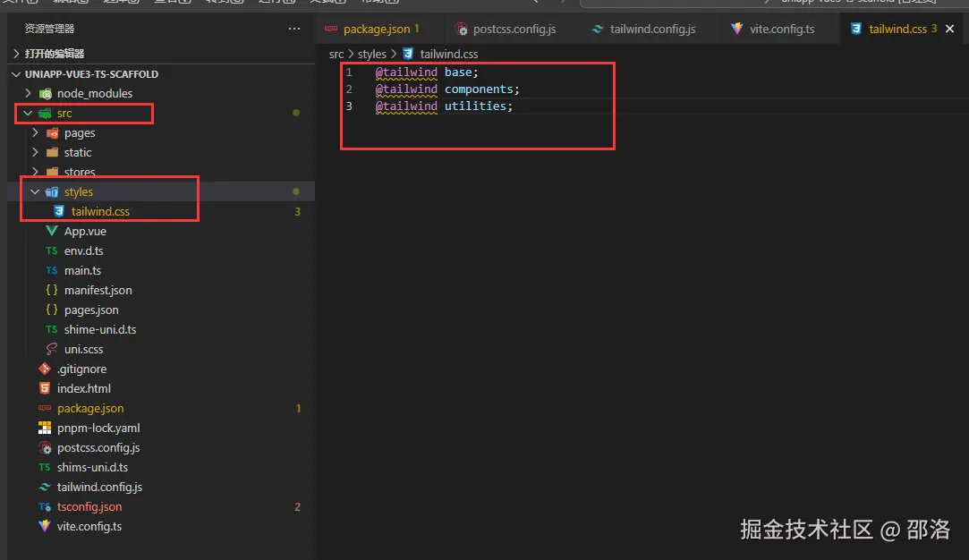Click the TS icon beside shime-uni.d.ts
The height and width of the screenshot is (560, 969).
pos(52,329)
